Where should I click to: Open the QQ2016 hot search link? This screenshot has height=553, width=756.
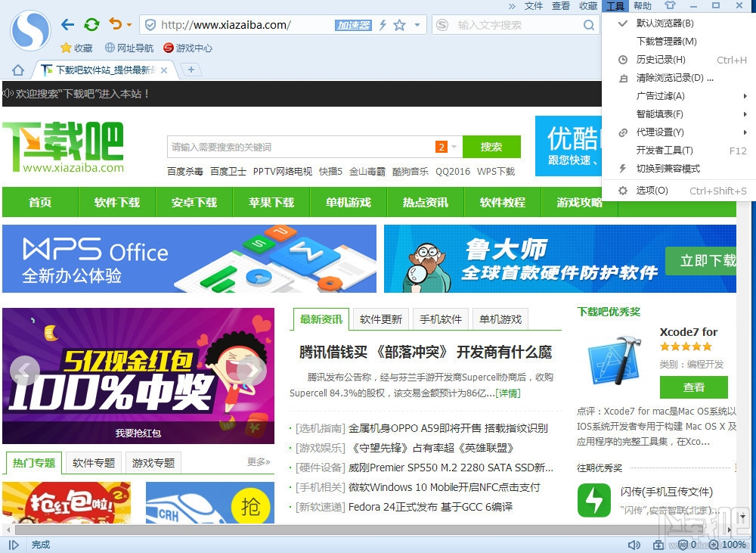click(453, 171)
